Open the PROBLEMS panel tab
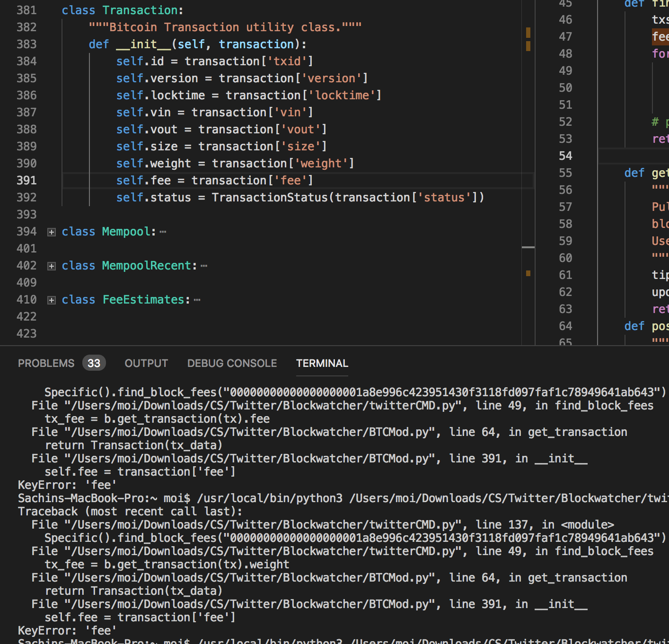 [x=46, y=363]
